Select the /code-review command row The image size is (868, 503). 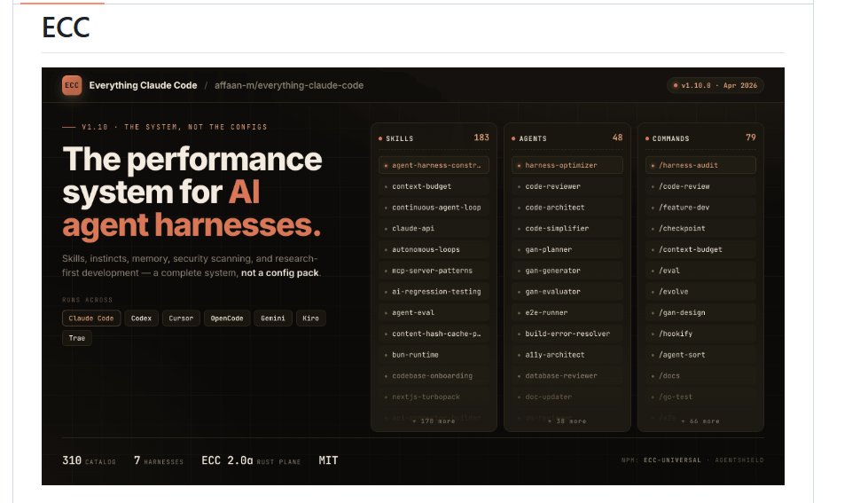[700, 186]
